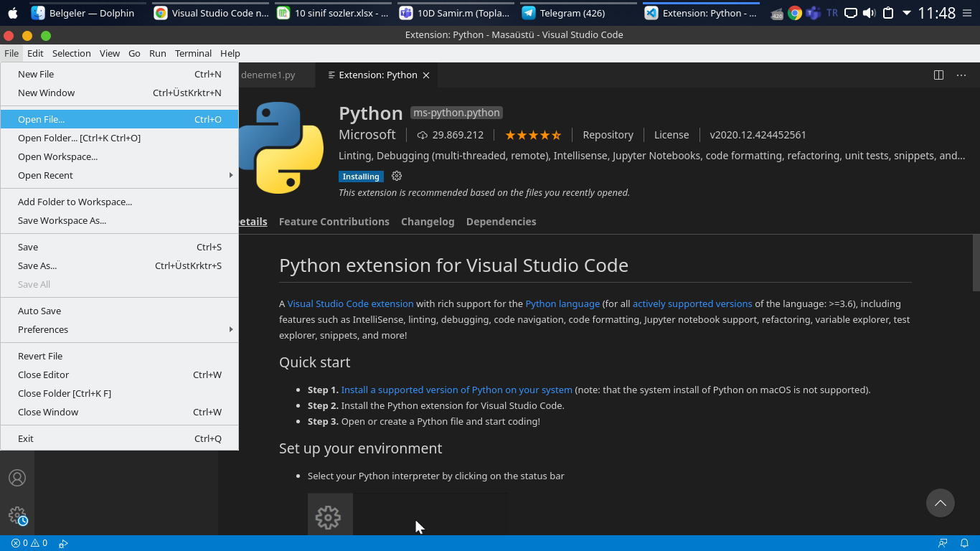Toggle the Auto Save option in File menu
Screen dimensions: 980x551
pos(39,311)
